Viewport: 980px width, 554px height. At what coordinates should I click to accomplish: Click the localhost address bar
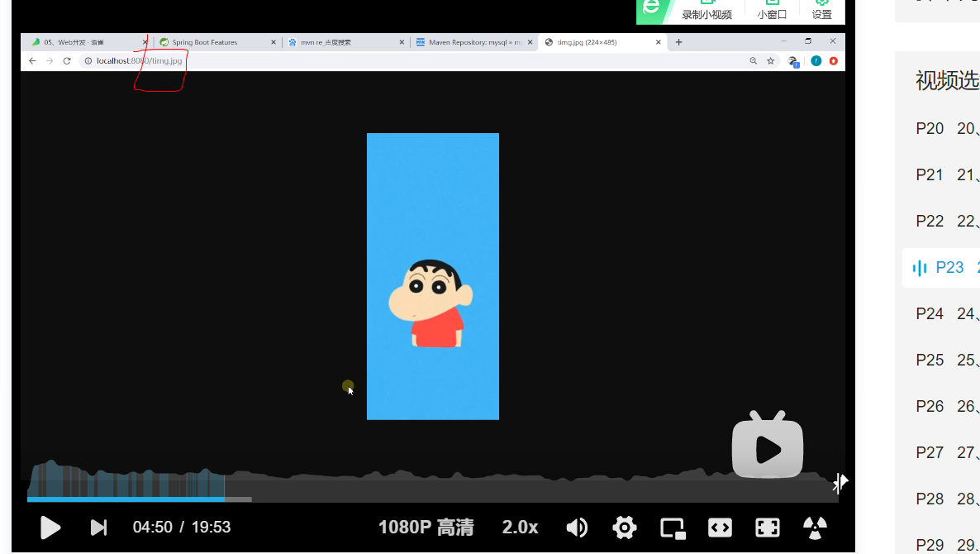tap(412, 60)
